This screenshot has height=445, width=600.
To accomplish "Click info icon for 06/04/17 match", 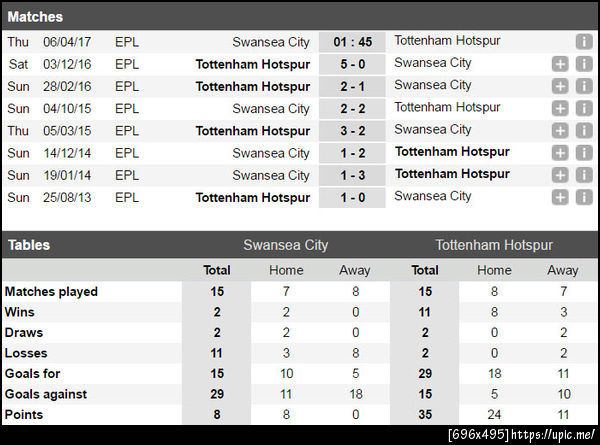I will [x=584, y=42].
